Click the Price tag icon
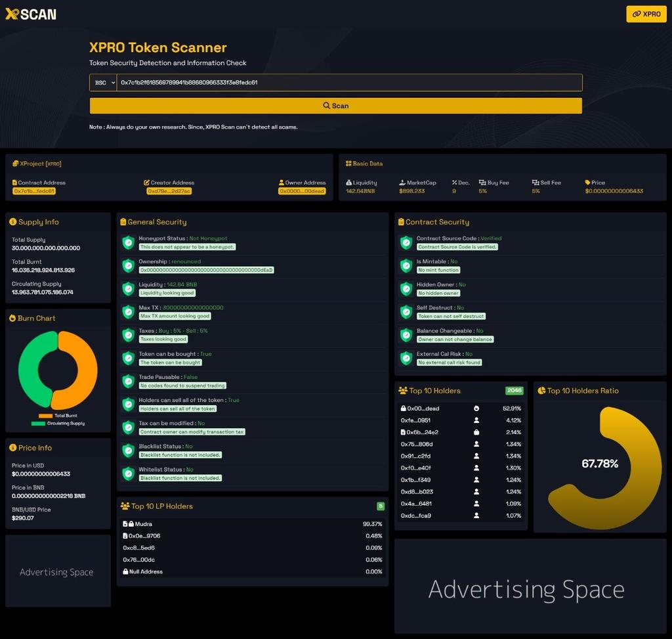This screenshot has width=672, height=639. pyautogui.click(x=587, y=183)
